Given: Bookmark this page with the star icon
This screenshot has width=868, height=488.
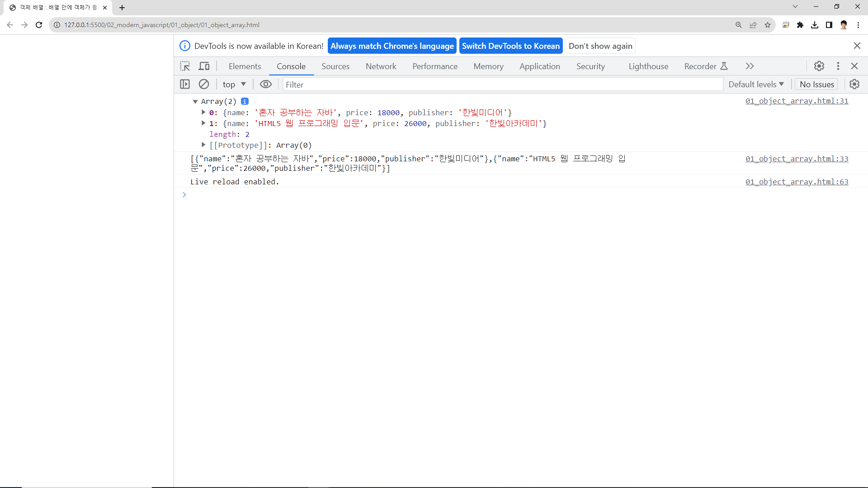Looking at the screenshot, I should [768, 25].
